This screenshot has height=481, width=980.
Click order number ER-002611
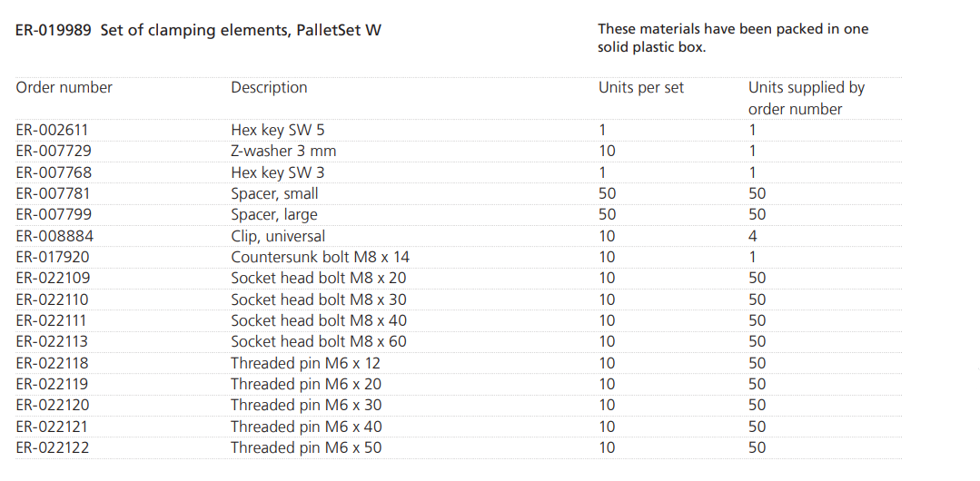pyautogui.click(x=53, y=130)
